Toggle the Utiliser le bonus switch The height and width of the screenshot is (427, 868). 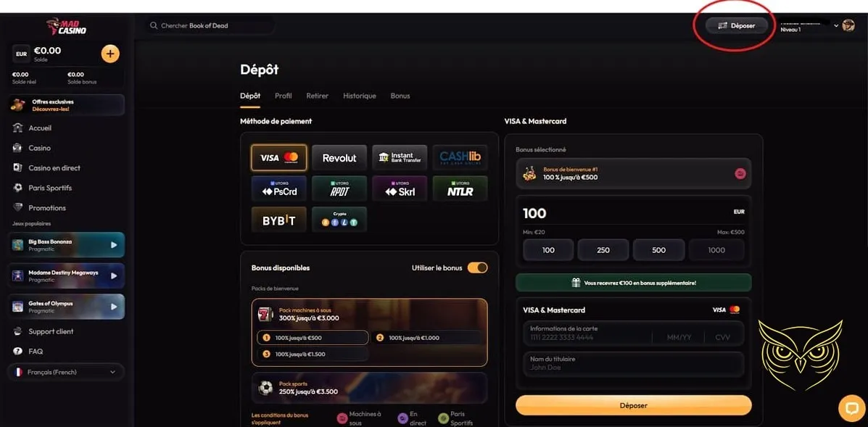point(477,268)
